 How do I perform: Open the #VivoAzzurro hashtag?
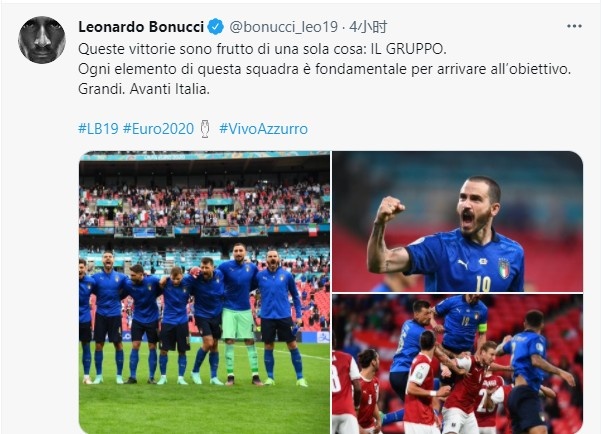pyautogui.click(x=263, y=129)
